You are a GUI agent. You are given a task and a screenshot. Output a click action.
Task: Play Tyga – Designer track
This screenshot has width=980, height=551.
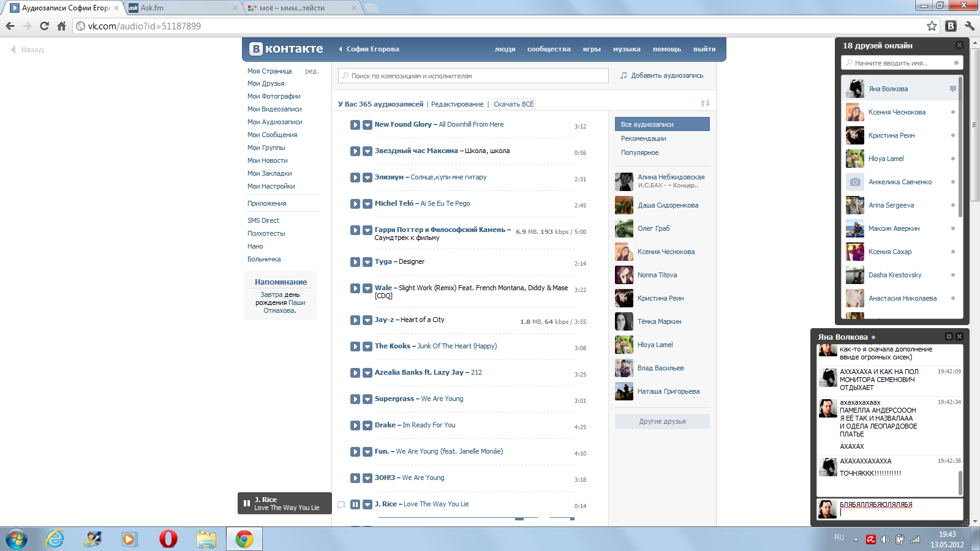[x=355, y=262]
